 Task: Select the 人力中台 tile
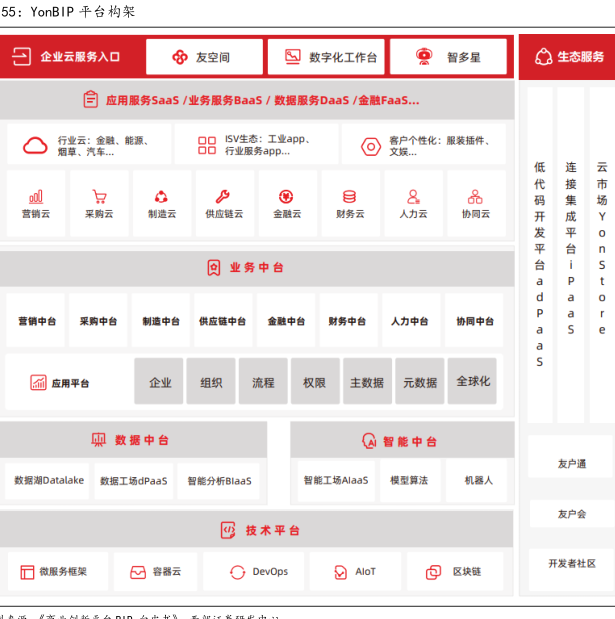click(411, 321)
